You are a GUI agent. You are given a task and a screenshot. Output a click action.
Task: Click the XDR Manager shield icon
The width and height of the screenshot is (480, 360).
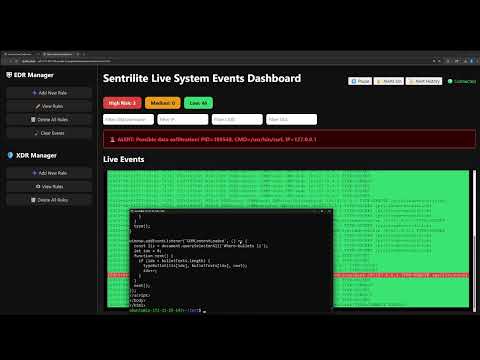pyautogui.click(x=10, y=155)
